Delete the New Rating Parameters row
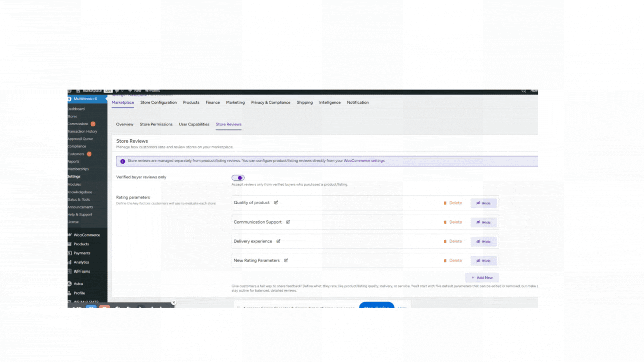 (x=453, y=261)
